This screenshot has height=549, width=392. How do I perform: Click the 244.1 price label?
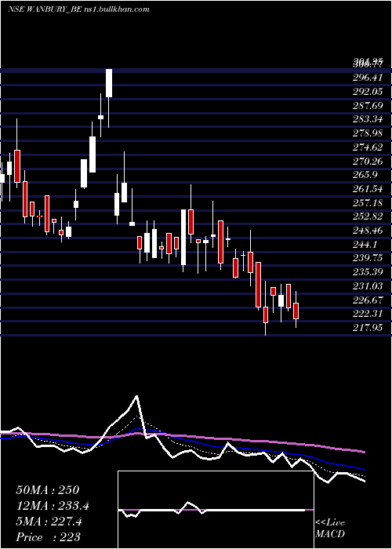point(365,245)
